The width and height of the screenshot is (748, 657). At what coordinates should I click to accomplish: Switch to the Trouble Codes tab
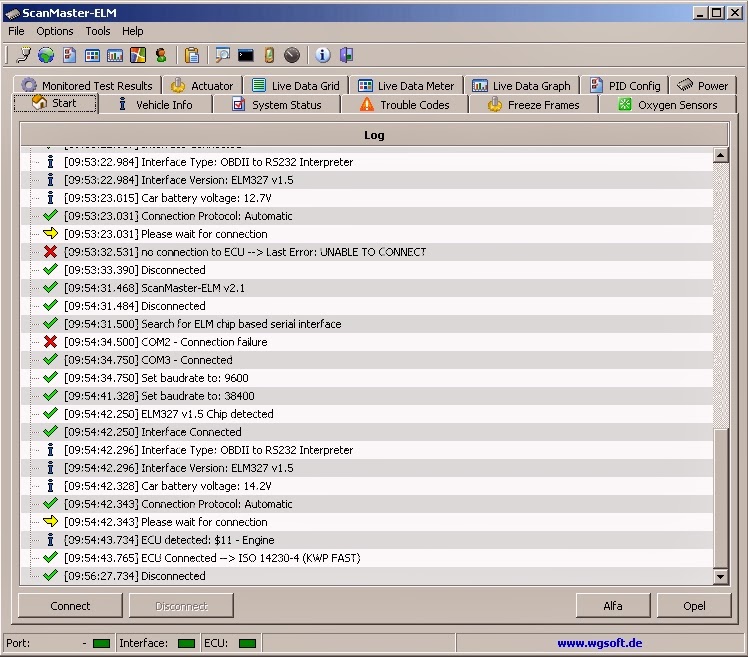(405, 104)
